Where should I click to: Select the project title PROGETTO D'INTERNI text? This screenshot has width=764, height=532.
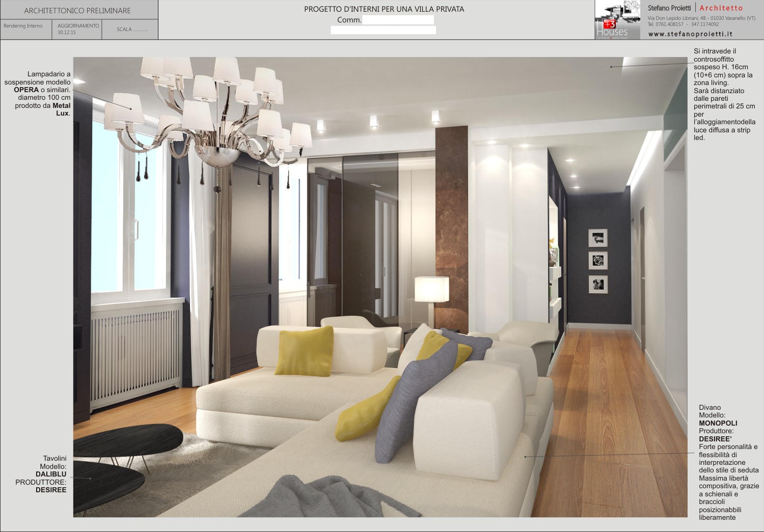pyautogui.click(x=384, y=9)
